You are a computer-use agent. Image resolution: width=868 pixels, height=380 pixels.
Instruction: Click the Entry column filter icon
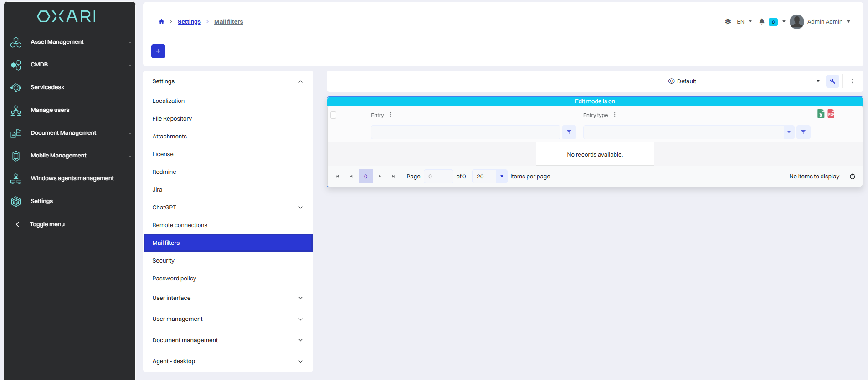[569, 132]
